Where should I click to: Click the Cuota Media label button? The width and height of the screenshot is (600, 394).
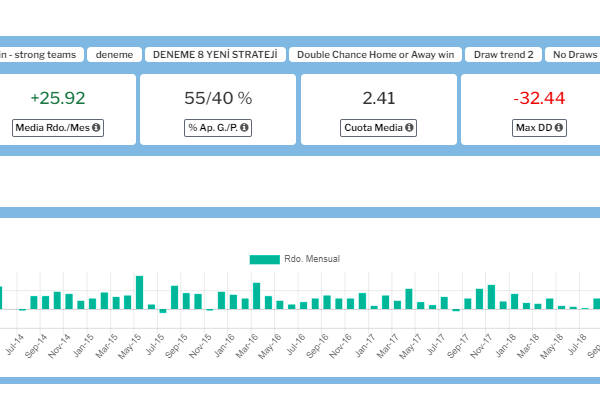(x=378, y=128)
